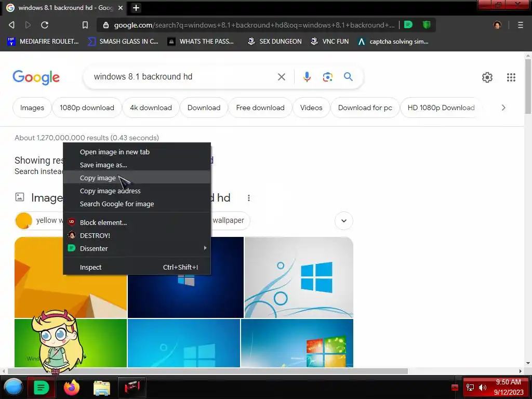
Task: Open the volume speaker tray icon
Action: click(x=483, y=388)
